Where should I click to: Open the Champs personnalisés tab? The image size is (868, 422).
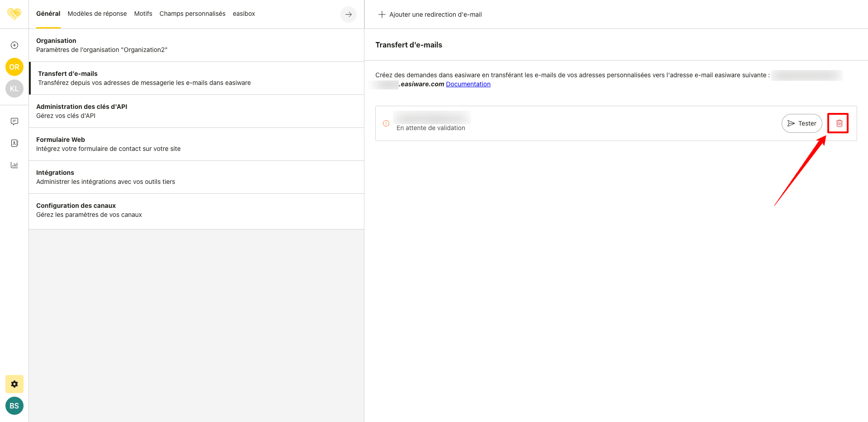click(x=192, y=14)
